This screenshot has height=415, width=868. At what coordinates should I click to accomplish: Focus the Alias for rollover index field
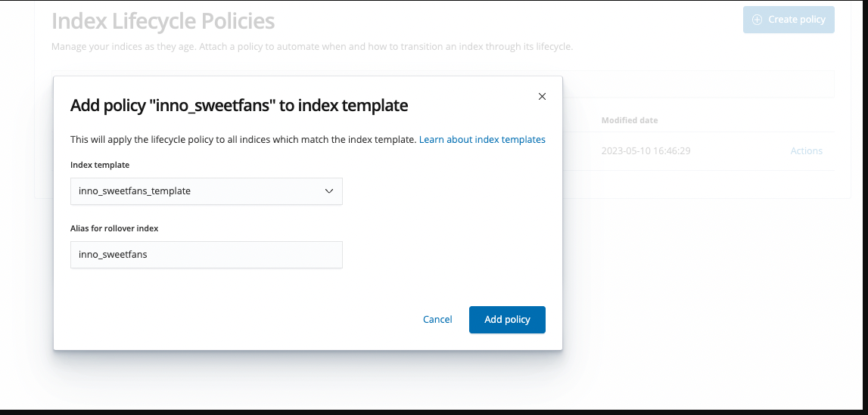pos(206,255)
